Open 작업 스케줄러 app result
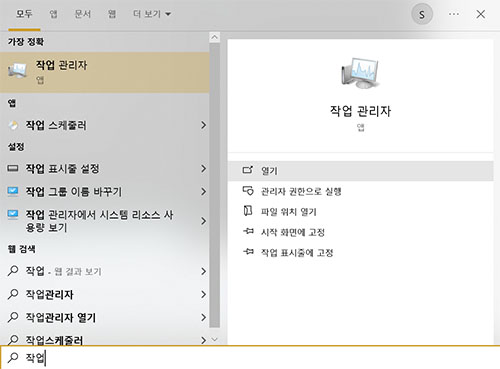 pos(105,125)
